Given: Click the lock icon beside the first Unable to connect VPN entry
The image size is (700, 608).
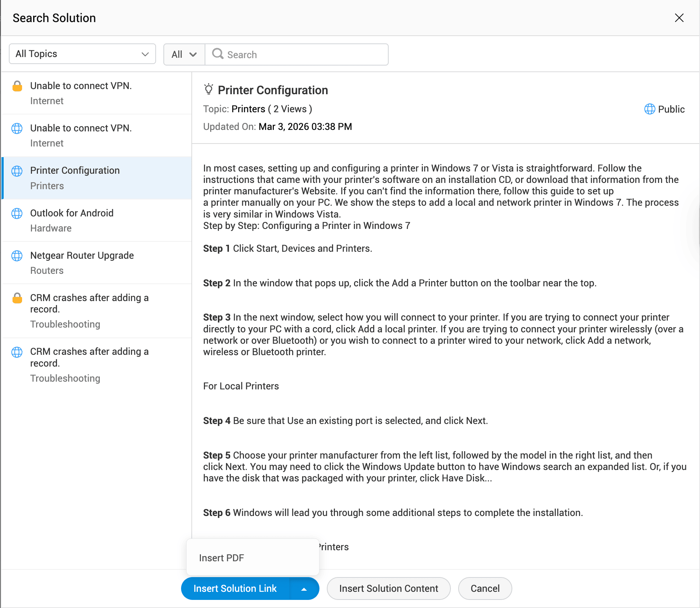Looking at the screenshot, I should point(17,86).
